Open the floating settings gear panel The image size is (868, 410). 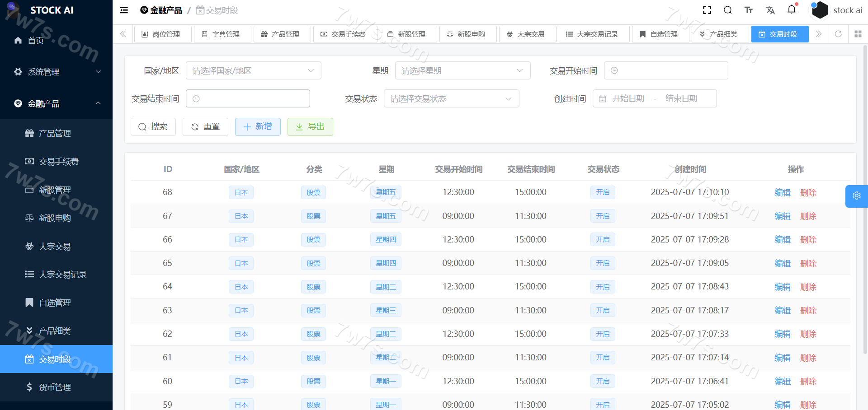(x=856, y=196)
